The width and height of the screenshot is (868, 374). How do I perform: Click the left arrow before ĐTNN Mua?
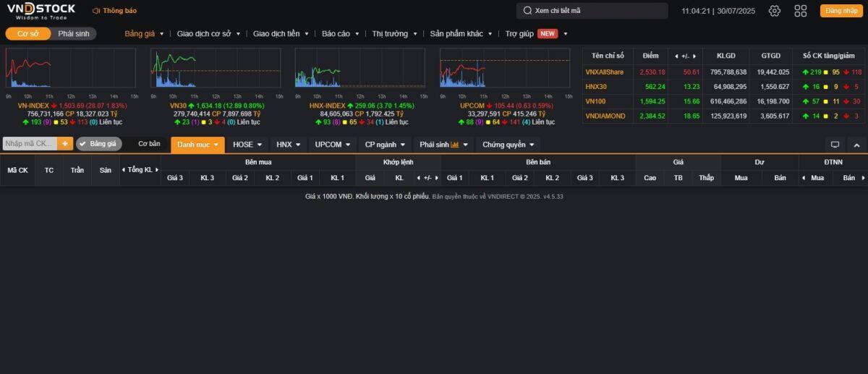pos(805,178)
